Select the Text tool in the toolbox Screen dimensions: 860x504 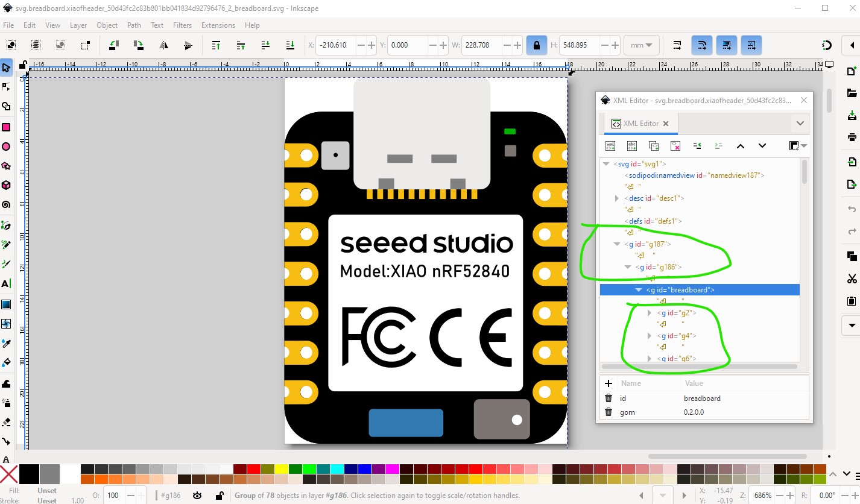tap(6, 283)
